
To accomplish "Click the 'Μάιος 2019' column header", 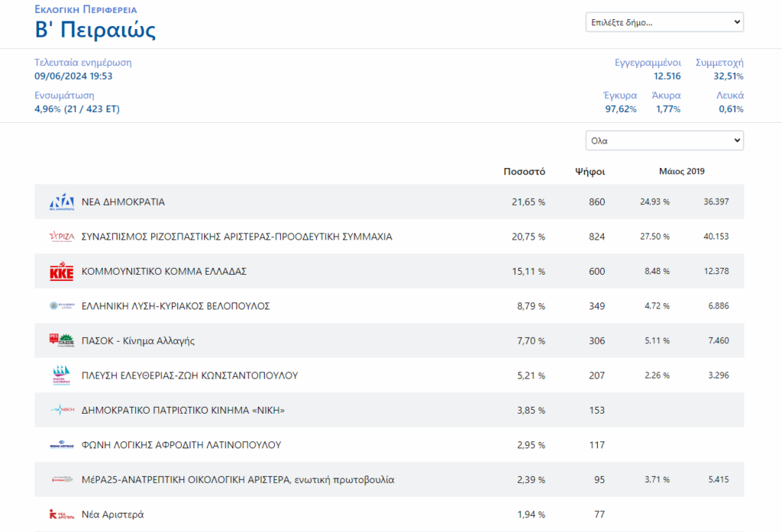I will click(x=682, y=172).
